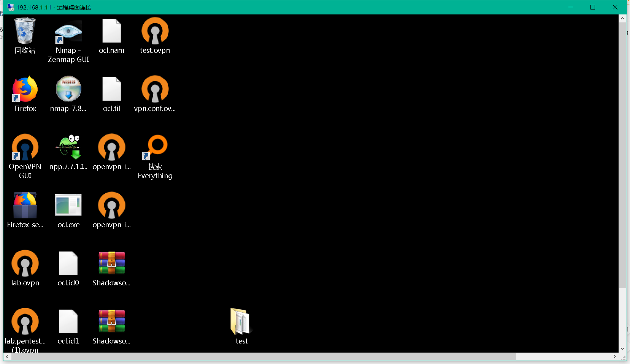Select the Shadowso... archive next to ocl.id1
The image size is (630, 364).
point(112,321)
